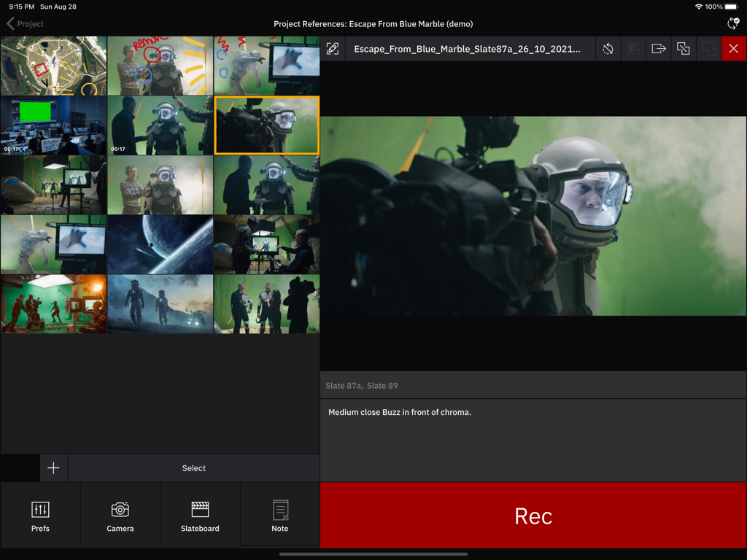Tap the plus icon to add a new item
Viewport: 747px width, 560px height.
53,467
